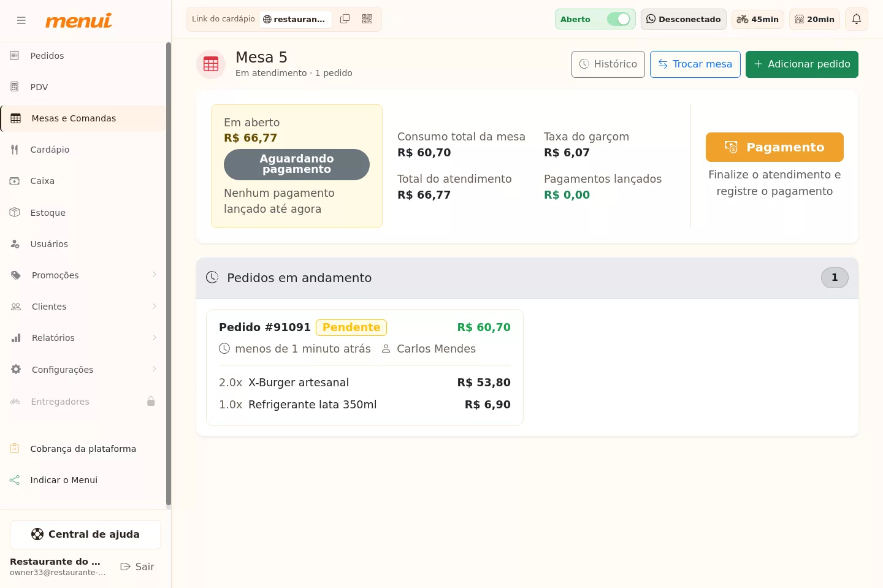The image size is (883, 588).
Task: Expand the Promoções submenu chevron
Action: (155, 275)
